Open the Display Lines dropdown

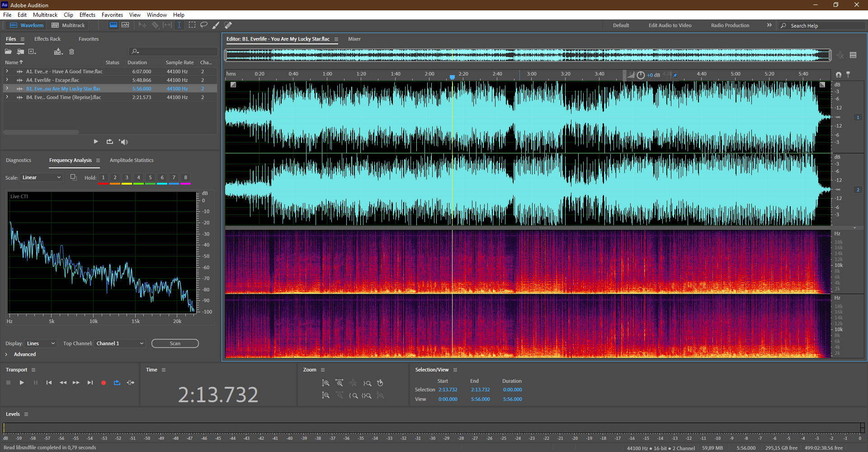pyautogui.click(x=41, y=343)
